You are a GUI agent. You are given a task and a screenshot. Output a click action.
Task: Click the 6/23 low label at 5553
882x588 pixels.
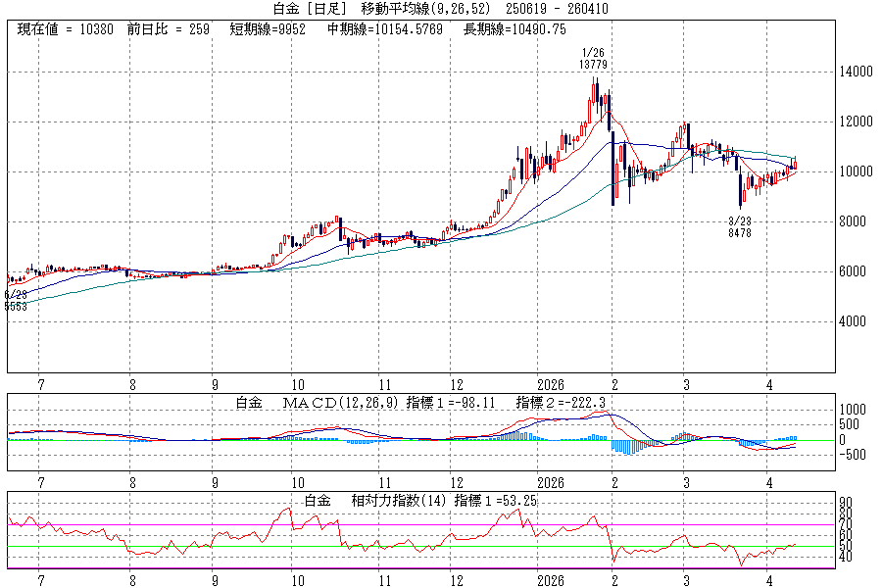[x=16, y=301]
